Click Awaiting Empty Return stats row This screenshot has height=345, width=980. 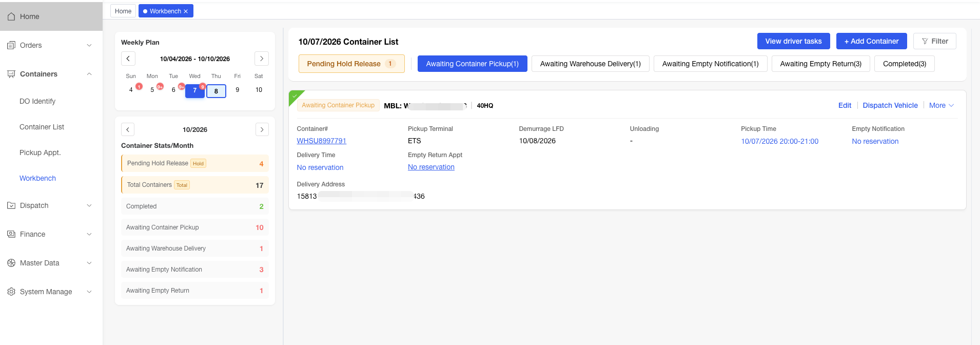tap(195, 291)
